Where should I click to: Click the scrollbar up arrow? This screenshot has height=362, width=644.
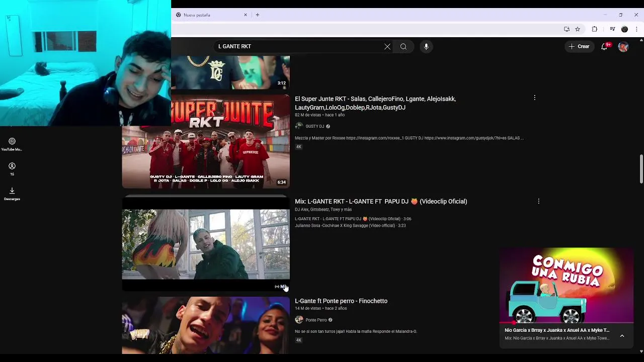coord(641,40)
